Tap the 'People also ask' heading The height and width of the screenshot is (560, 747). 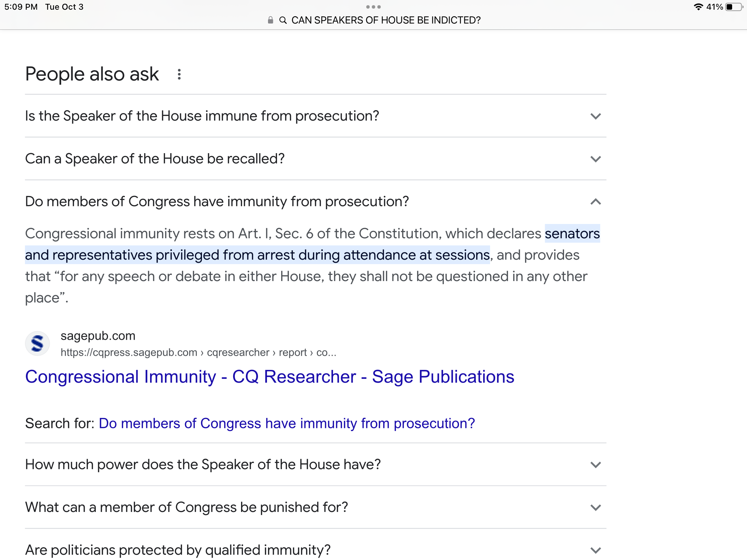coord(92,74)
